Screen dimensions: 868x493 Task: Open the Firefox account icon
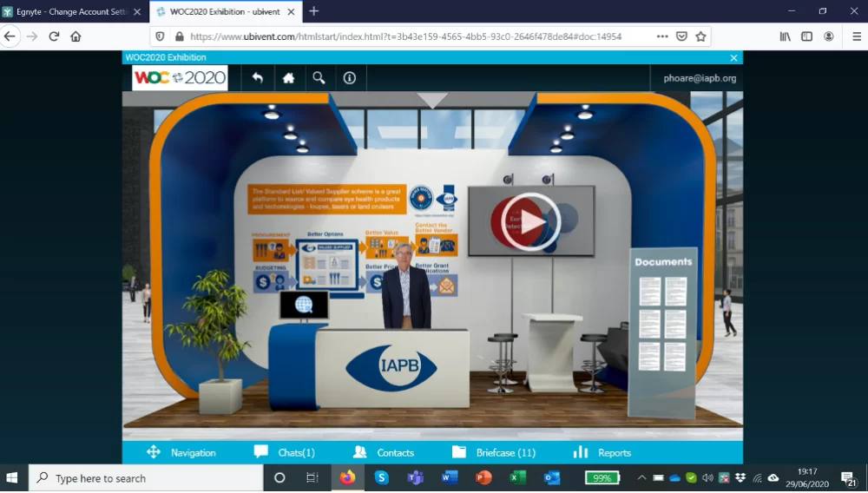tap(829, 36)
